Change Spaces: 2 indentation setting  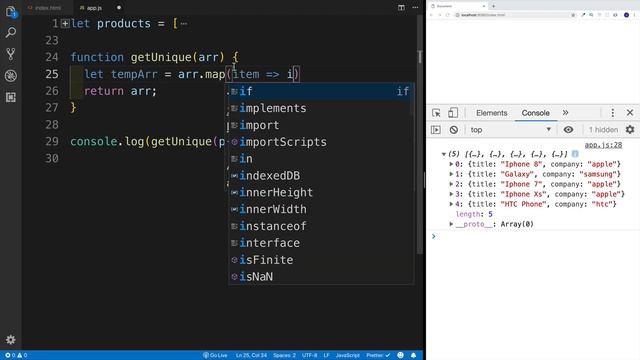coord(284,355)
